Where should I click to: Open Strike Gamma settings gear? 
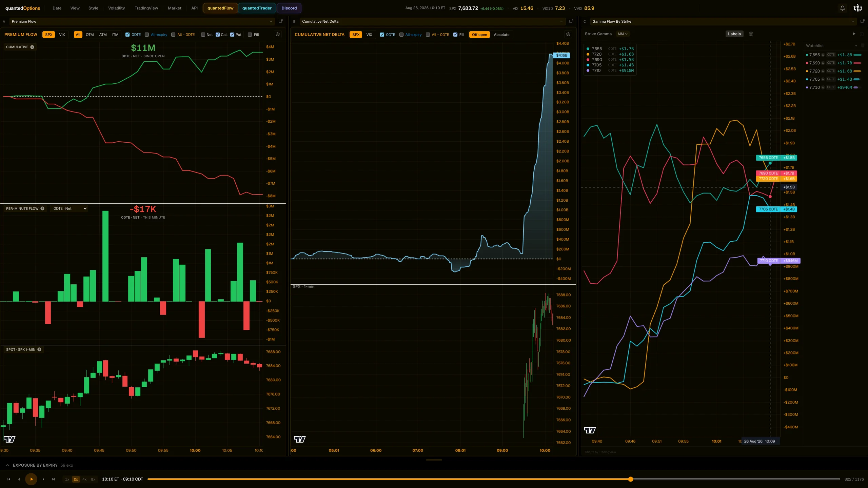(x=751, y=34)
